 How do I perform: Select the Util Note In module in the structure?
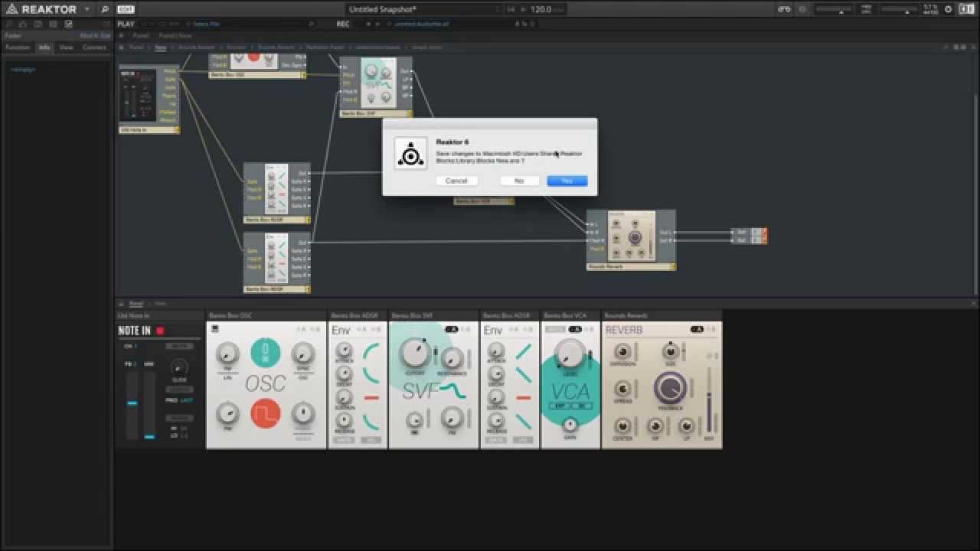point(149,99)
